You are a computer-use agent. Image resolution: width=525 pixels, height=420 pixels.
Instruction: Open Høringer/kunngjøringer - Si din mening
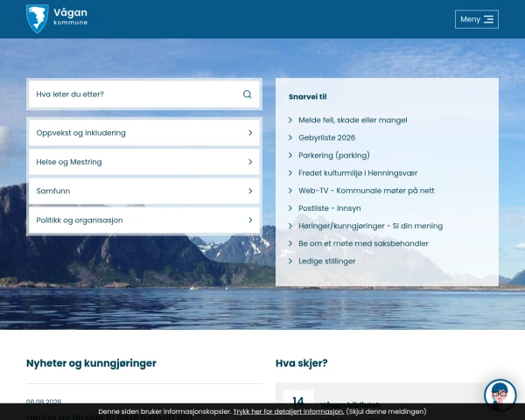point(371,226)
